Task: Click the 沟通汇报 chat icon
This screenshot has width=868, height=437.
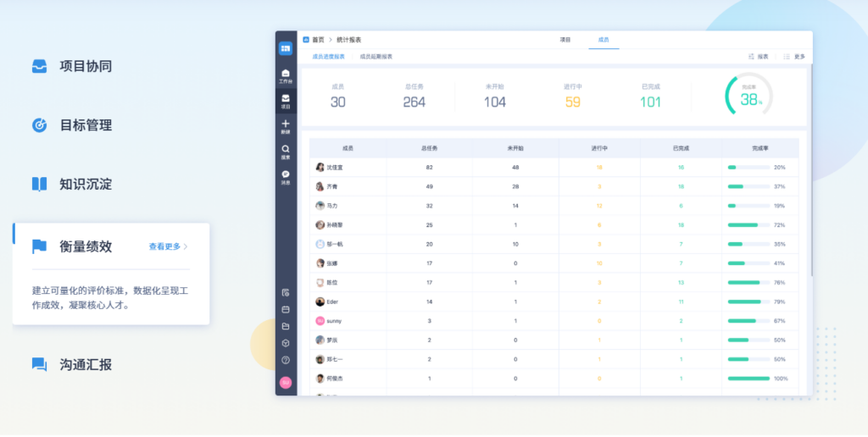Action: point(39,364)
